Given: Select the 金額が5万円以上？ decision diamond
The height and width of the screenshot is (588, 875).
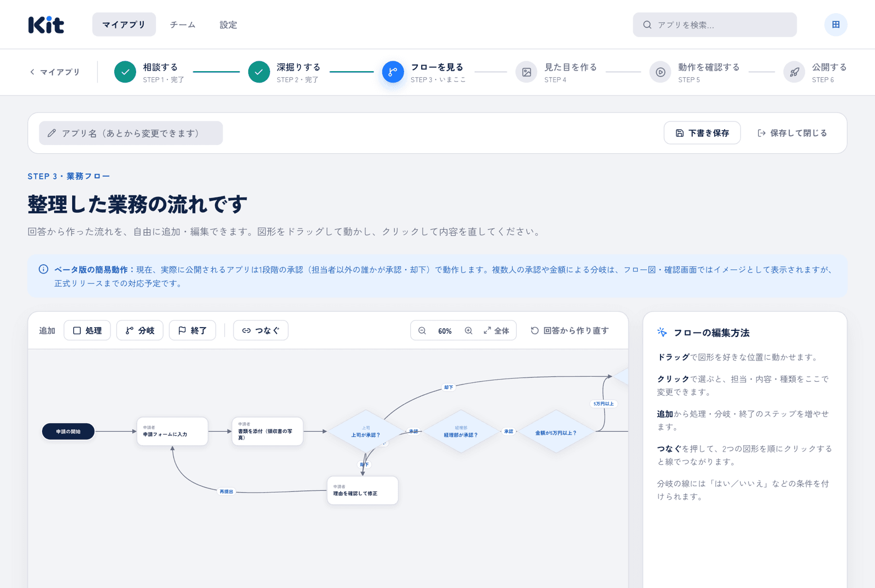Looking at the screenshot, I should 556,432.
